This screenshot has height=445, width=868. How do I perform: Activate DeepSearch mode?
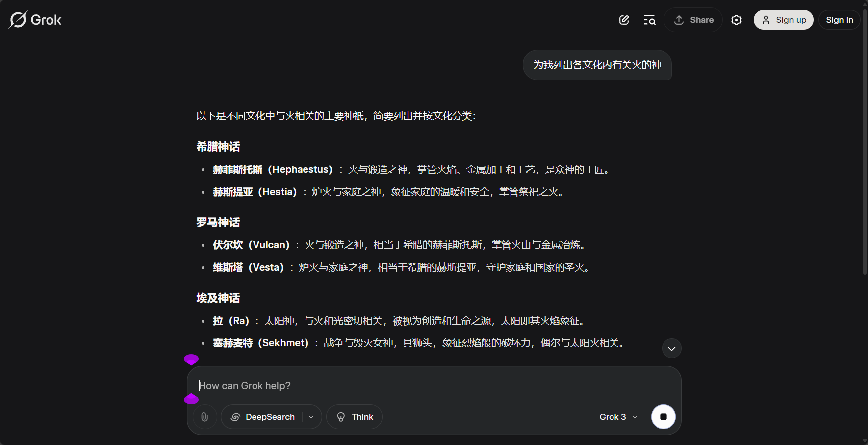[262, 417]
